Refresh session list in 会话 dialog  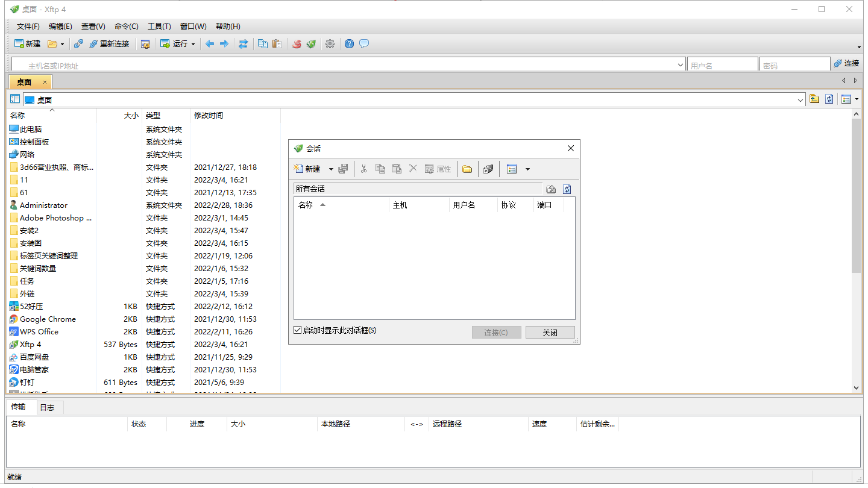click(567, 189)
